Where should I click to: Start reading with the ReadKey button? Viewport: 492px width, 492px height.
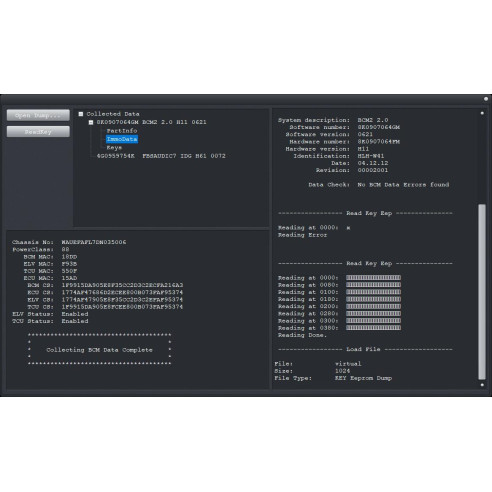coord(38,132)
